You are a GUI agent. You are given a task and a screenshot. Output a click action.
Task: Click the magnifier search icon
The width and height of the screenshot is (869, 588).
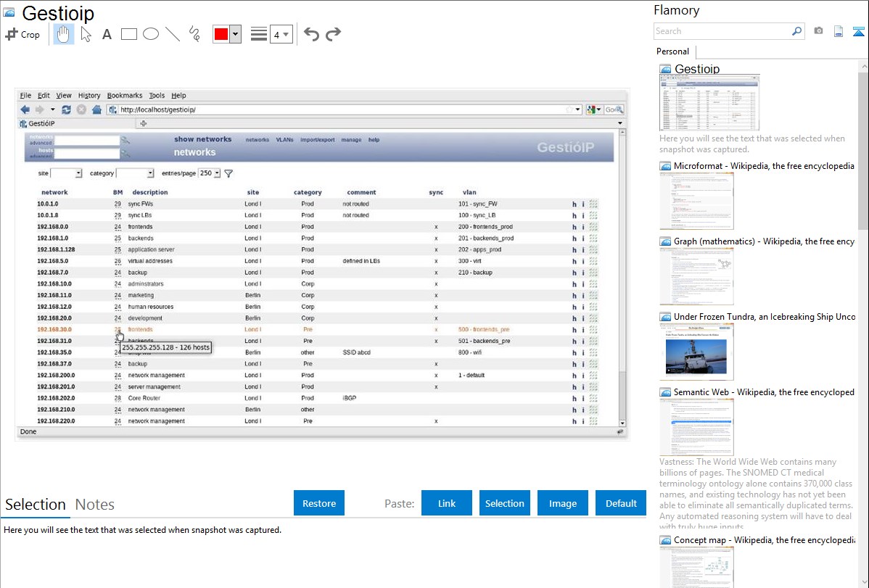(x=796, y=31)
